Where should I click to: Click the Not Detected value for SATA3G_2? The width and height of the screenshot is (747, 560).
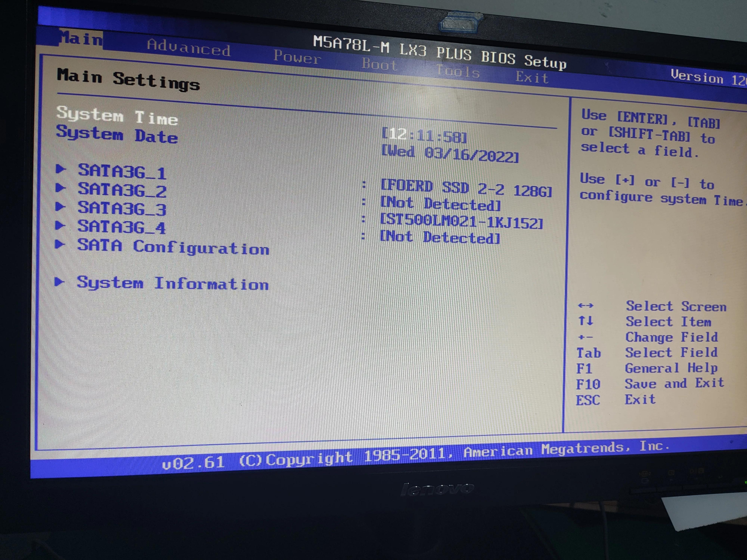pos(440,204)
